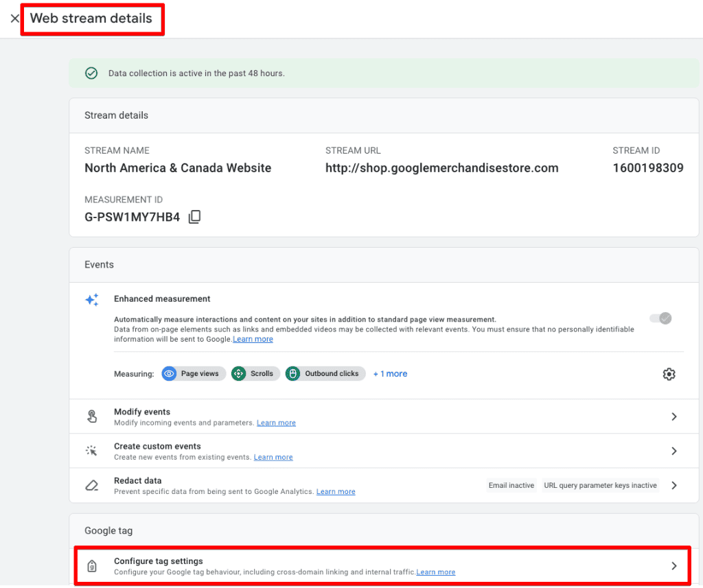Viewport: 703px width, 588px height.
Task: Select the Page views measurement badge
Action: (x=193, y=373)
